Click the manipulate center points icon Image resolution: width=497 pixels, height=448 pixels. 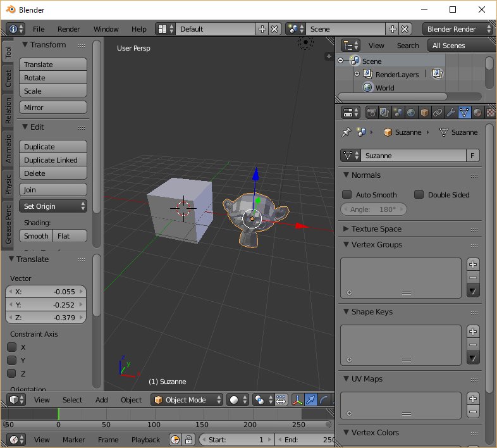coord(281,400)
